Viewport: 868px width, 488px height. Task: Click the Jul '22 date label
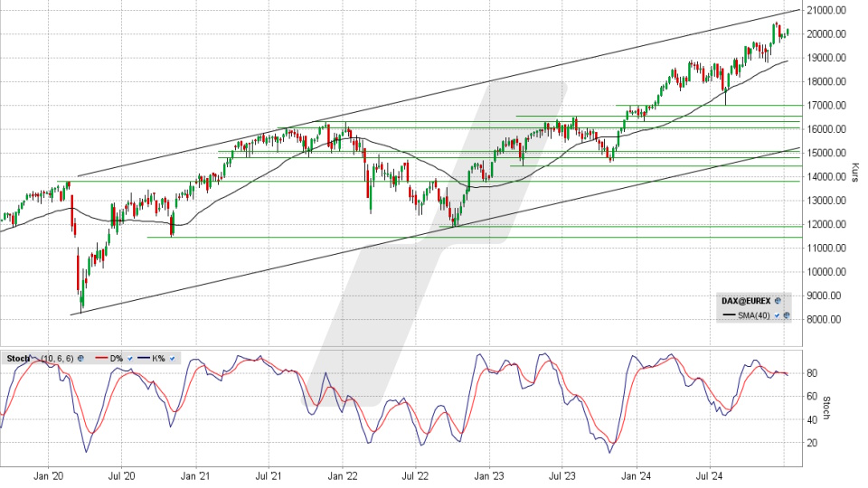point(415,476)
